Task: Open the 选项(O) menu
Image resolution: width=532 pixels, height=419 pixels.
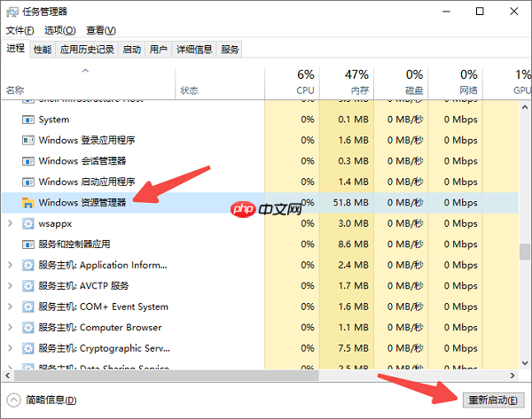Action: (x=60, y=30)
